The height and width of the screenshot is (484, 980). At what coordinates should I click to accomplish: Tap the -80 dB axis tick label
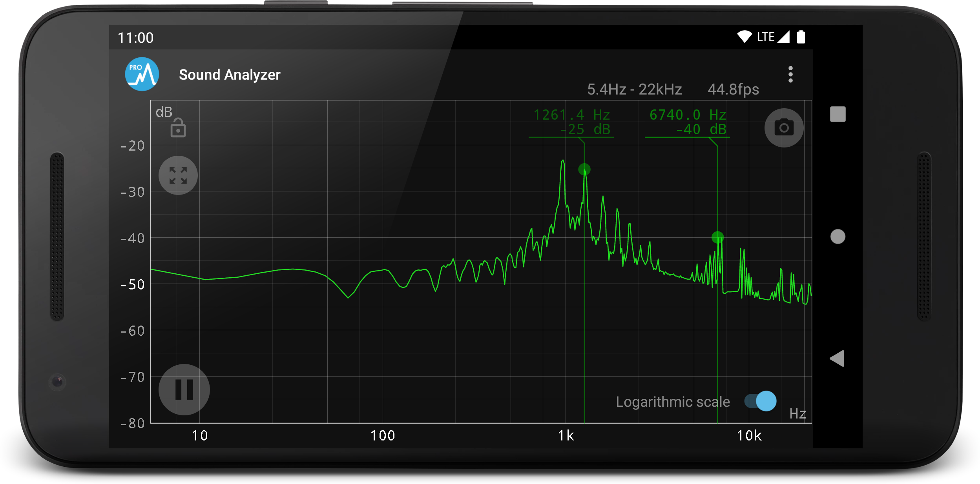(x=133, y=424)
